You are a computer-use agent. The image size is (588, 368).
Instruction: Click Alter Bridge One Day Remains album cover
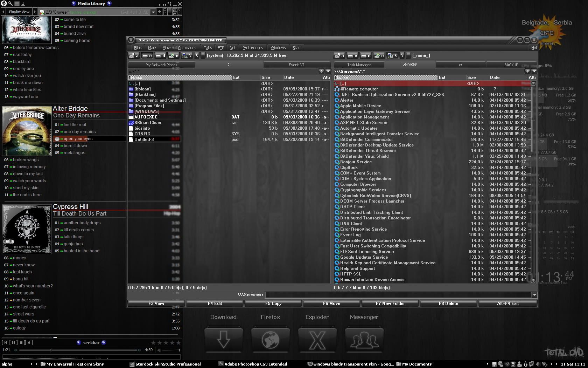point(27,131)
